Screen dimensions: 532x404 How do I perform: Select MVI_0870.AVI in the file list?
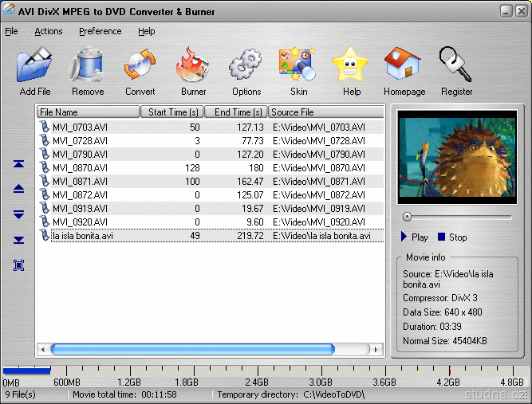[x=80, y=168]
